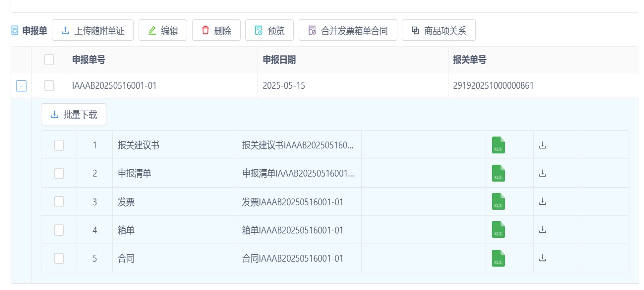Click file name 合同IAAAB20250516001-01
Screen dimensions: 644x290
pos(293,258)
